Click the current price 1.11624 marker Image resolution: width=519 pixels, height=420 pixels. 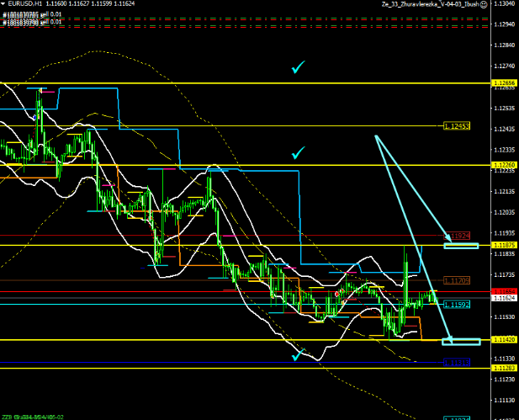pyautogui.click(x=505, y=298)
